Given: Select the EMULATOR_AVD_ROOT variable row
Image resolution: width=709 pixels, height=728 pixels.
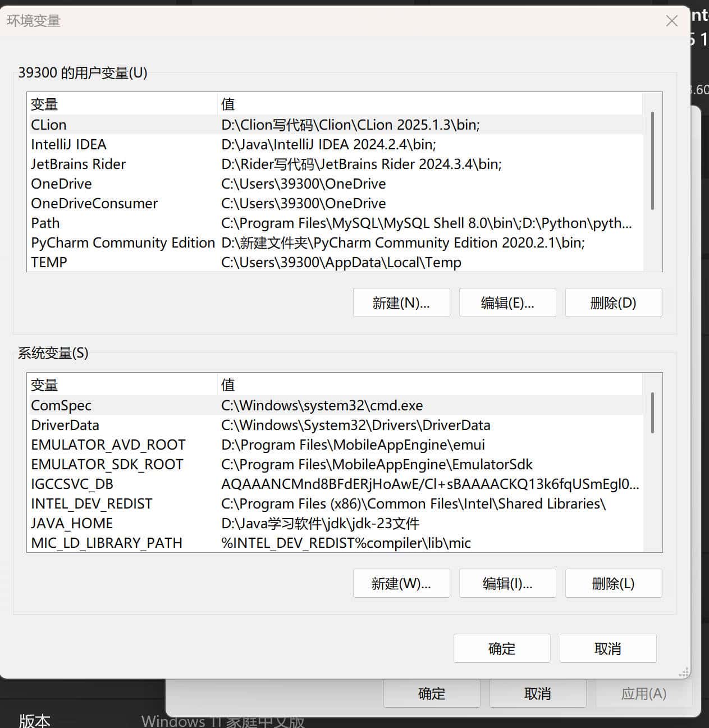Looking at the screenshot, I should coord(335,445).
